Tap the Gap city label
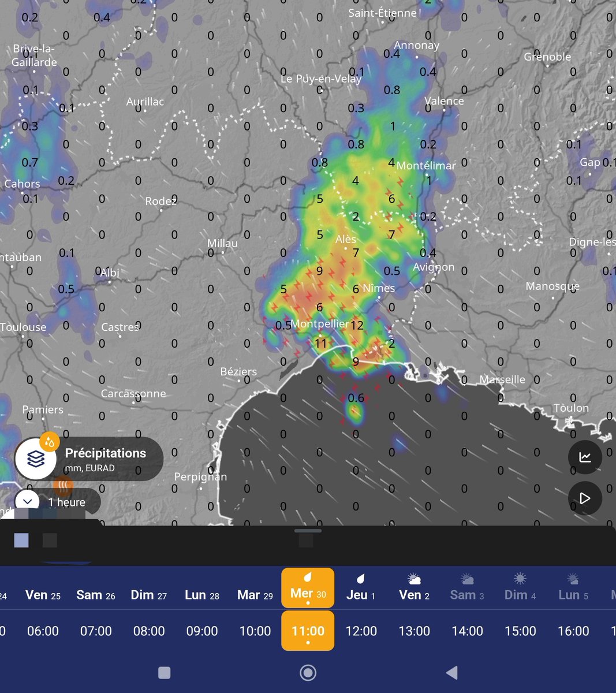This screenshot has width=616, height=693. (589, 162)
